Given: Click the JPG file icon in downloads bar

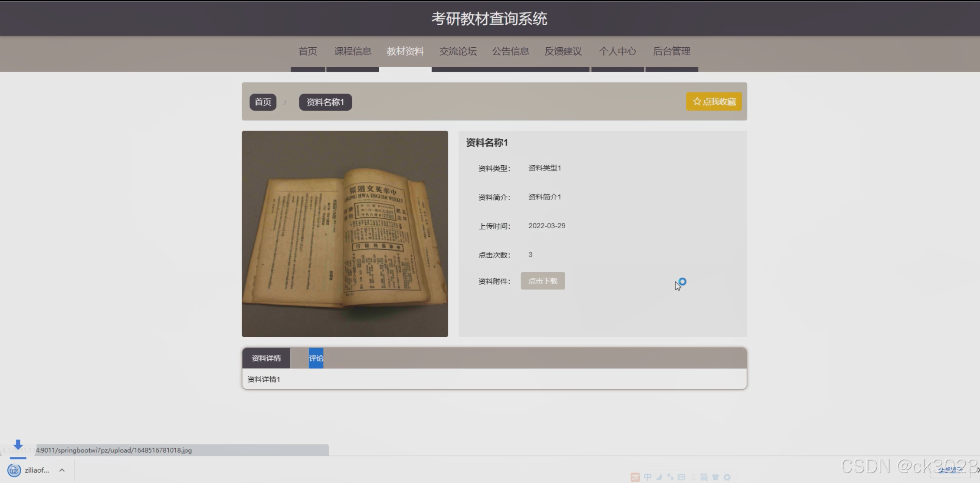Looking at the screenshot, I should 14,470.
